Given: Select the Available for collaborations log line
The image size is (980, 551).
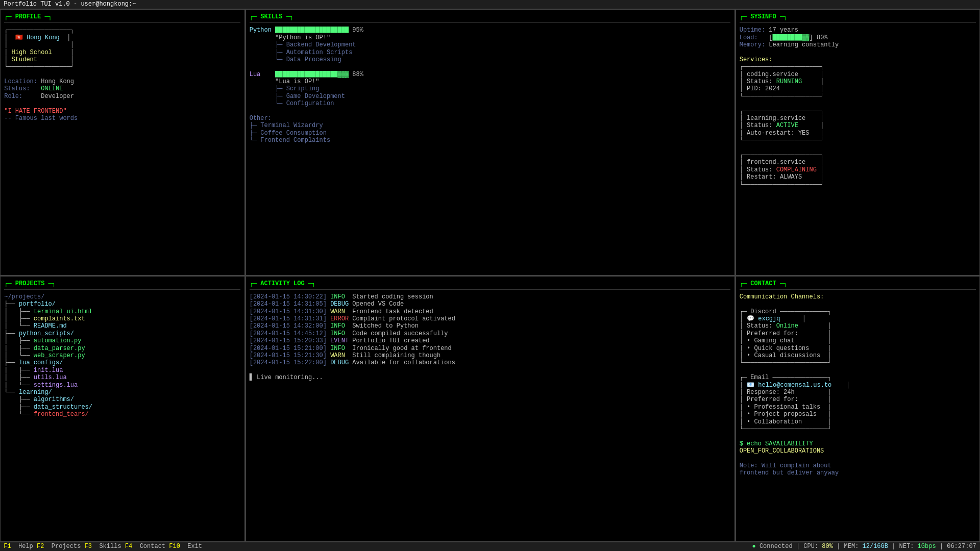Looking at the screenshot, I should (x=352, y=363).
